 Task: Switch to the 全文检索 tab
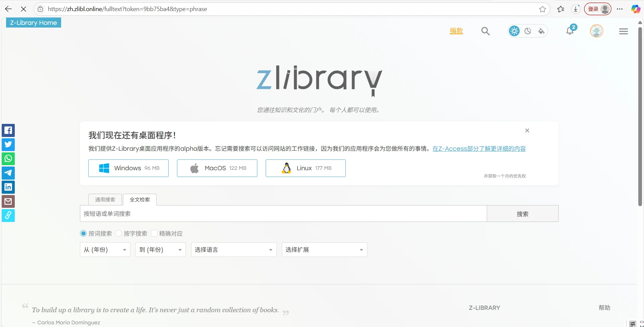click(140, 199)
